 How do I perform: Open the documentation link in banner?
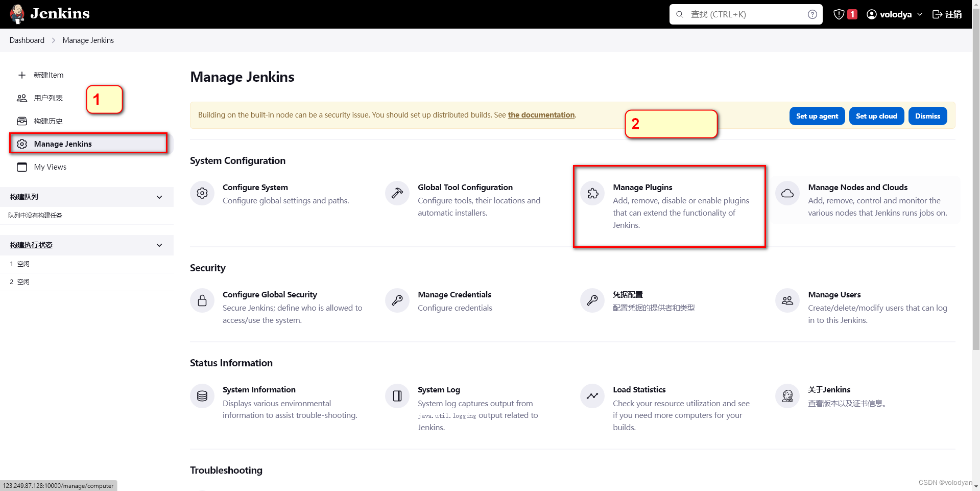point(541,115)
